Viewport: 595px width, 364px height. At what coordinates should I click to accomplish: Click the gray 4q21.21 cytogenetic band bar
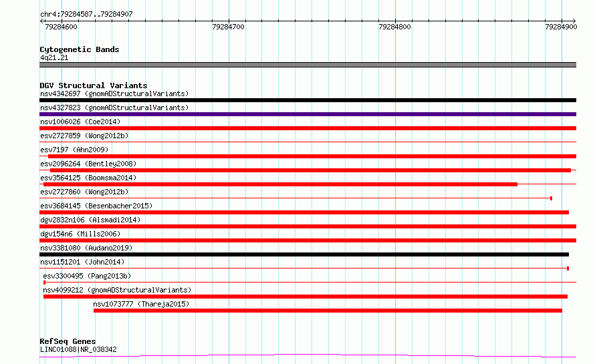click(308, 65)
